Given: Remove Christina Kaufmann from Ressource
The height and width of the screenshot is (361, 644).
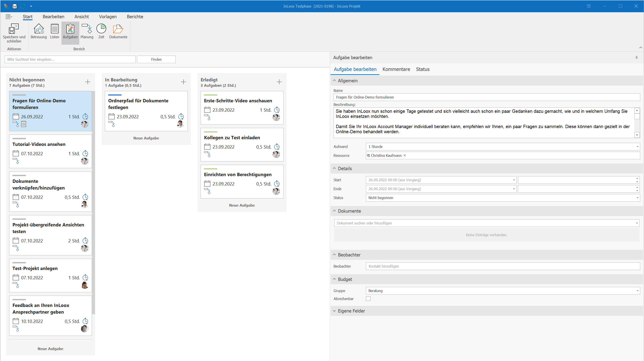Looking at the screenshot, I should 405,155.
